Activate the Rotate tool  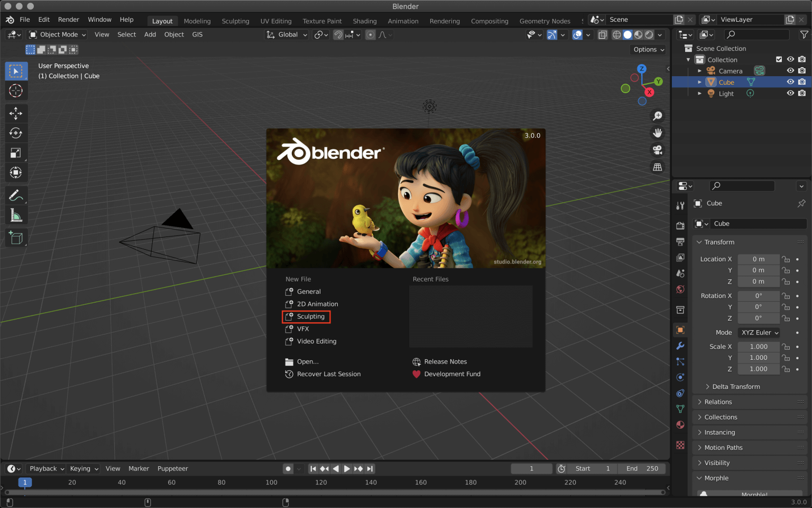pos(16,133)
